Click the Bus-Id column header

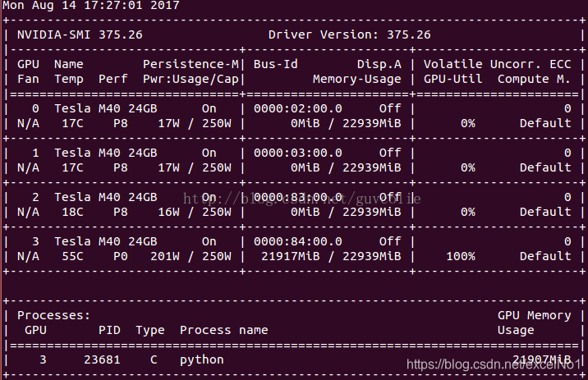tap(276, 64)
